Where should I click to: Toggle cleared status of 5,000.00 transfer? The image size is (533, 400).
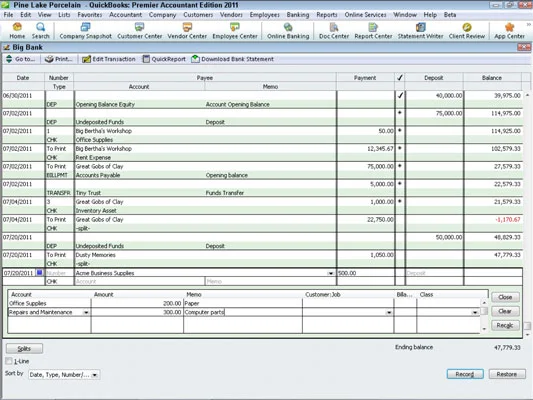[x=400, y=184]
